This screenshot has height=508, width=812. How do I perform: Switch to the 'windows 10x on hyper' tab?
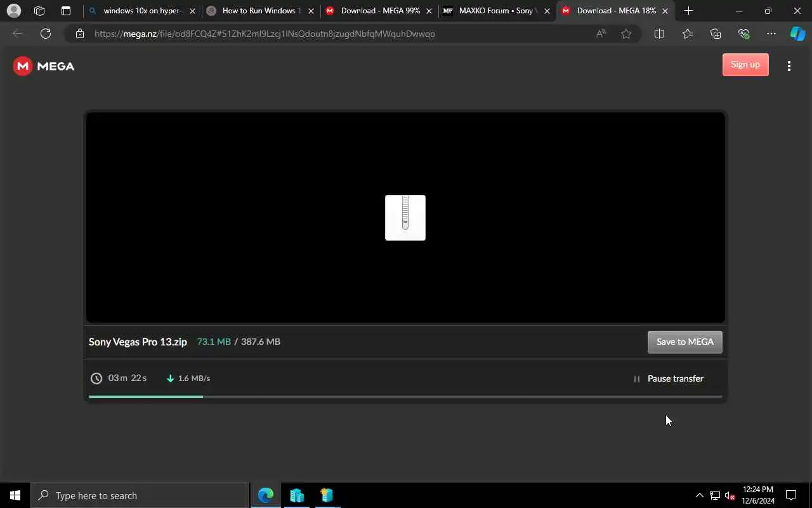(x=142, y=11)
